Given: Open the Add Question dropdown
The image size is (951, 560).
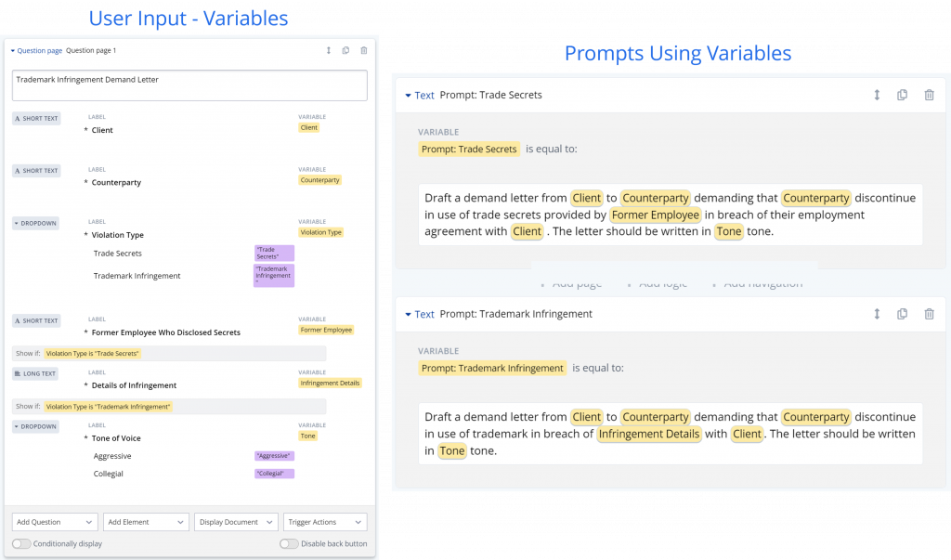Looking at the screenshot, I should [x=54, y=522].
